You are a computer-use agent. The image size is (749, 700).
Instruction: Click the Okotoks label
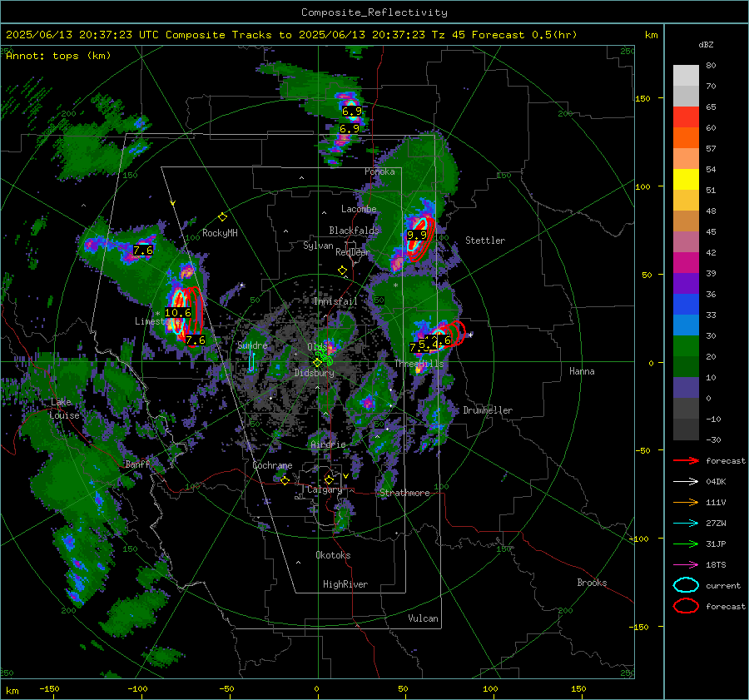pos(333,555)
